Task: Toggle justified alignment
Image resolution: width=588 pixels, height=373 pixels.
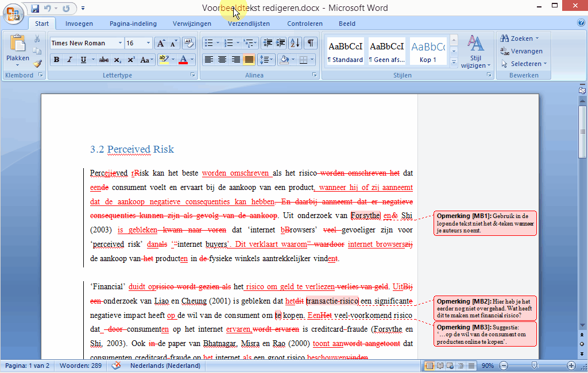Action: click(249, 60)
